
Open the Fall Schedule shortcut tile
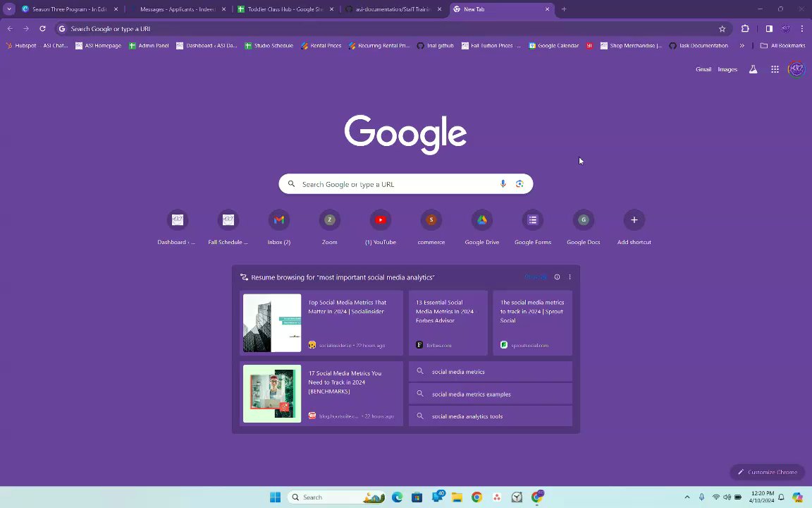(228, 228)
